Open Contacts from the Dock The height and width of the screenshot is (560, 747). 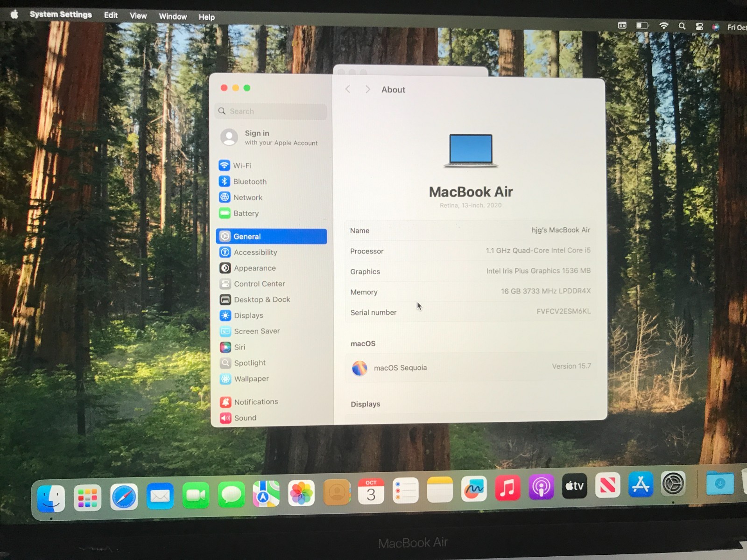(337, 492)
